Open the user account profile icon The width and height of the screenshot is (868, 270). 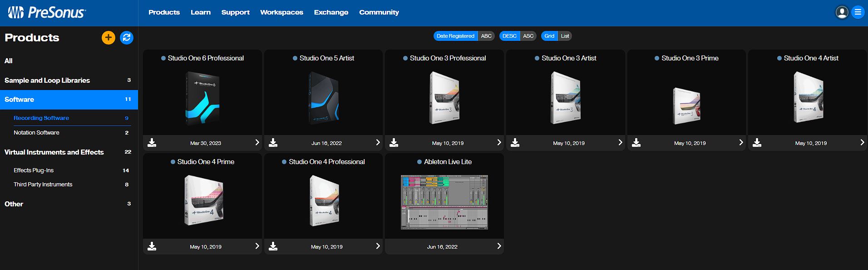pyautogui.click(x=842, y=12)
